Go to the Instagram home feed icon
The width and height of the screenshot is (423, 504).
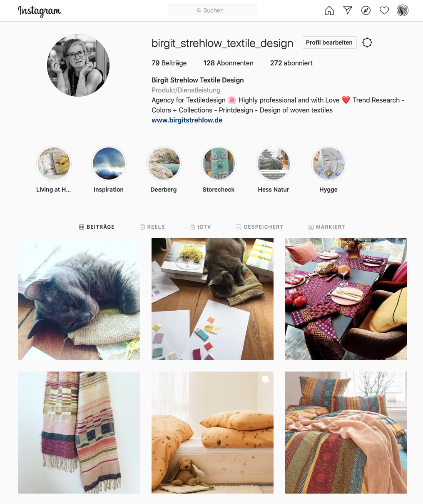click(x=329, y=10)
